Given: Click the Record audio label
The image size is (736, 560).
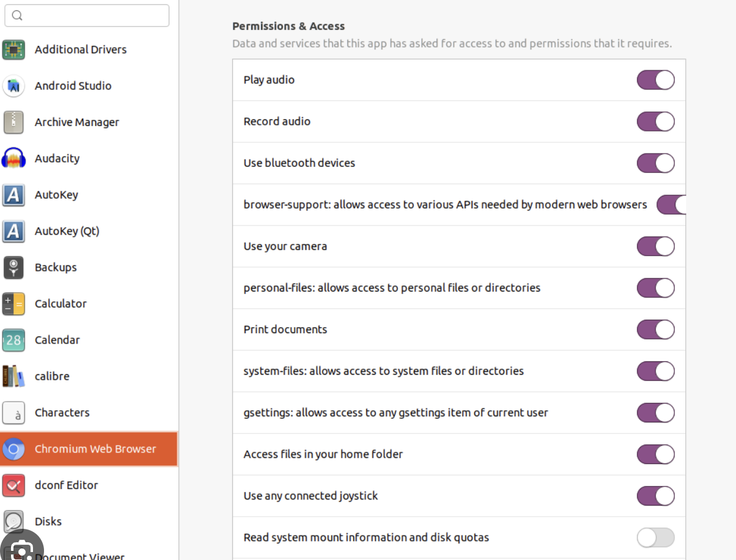Looking at the screenshot, I should tap(277, 122).
